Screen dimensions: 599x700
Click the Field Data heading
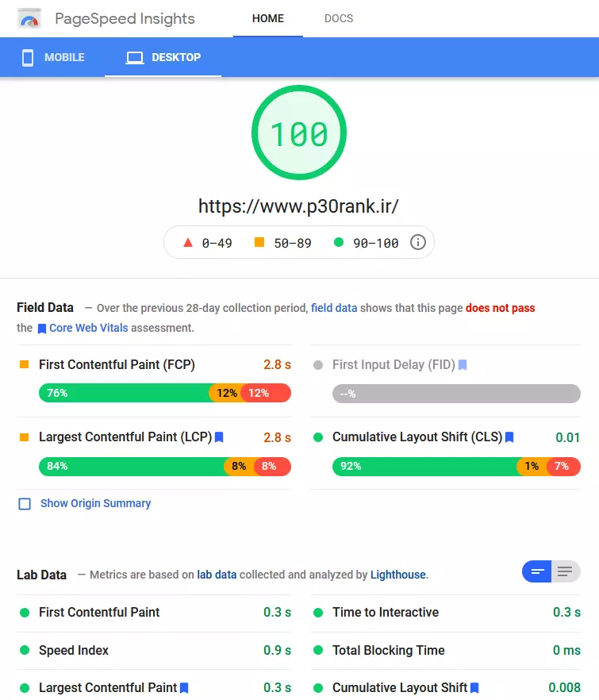click(45, 308)
